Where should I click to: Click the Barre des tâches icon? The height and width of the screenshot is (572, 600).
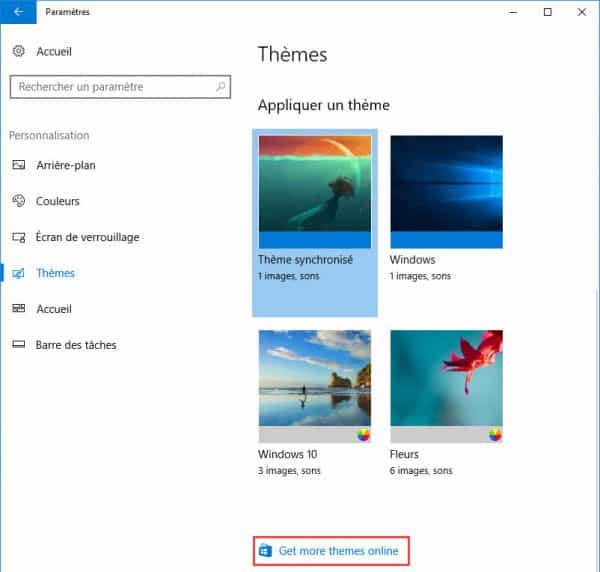click(x=18, y=344)
